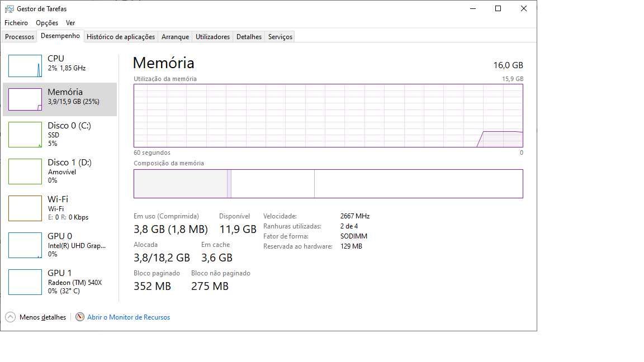Viewport: 644px width, 362px height.
Task: Click the Disco 1 Amovível label
Action: 62,172
